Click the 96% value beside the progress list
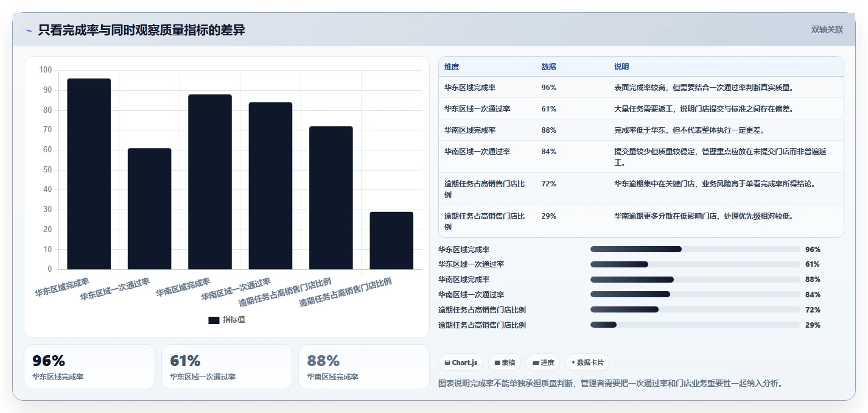The image size is (868, 413). click(x=813, y=250)
